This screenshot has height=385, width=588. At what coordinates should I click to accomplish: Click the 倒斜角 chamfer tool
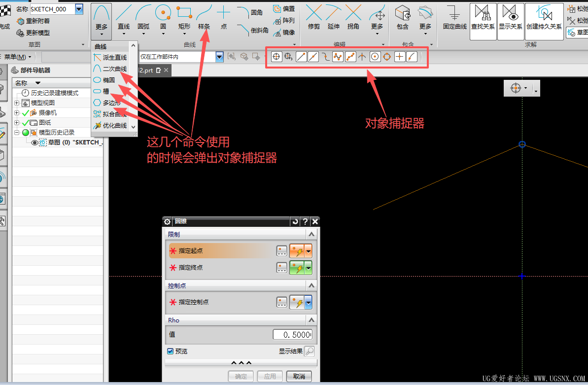(x=253, y=30)
